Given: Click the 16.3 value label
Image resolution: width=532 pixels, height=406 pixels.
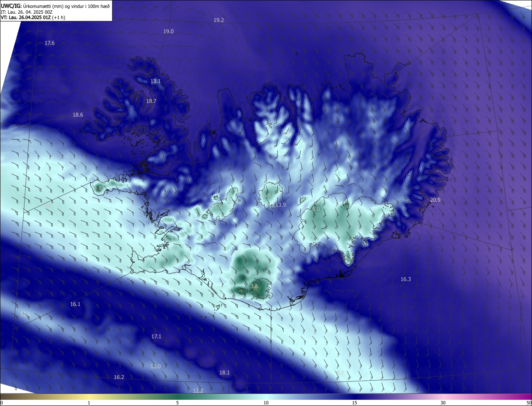Looking at the screenshot, I should [406, 279].
